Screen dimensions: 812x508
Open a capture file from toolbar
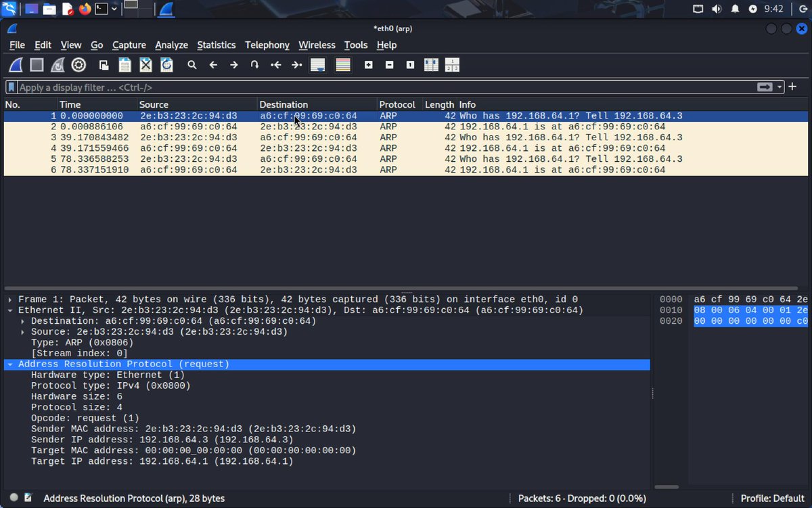(104, 65)
